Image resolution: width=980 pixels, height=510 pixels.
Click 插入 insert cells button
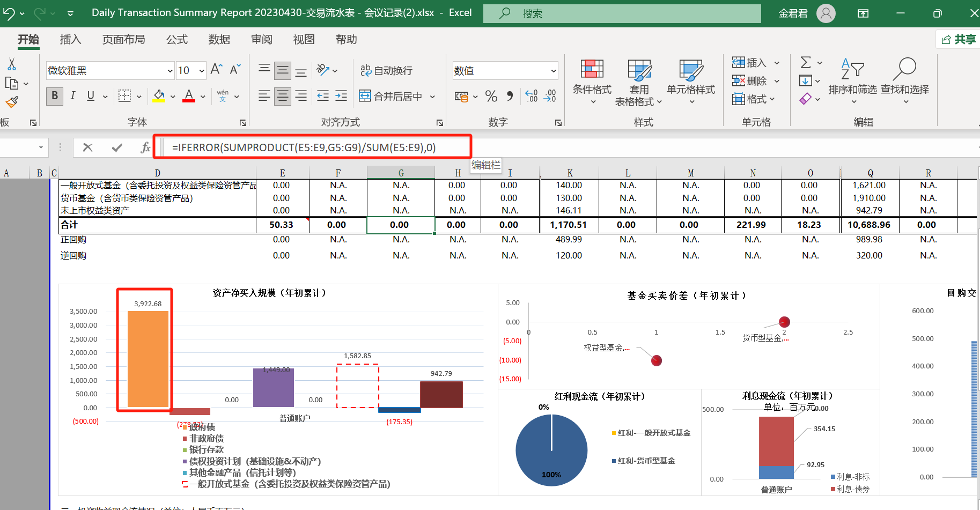749,63
